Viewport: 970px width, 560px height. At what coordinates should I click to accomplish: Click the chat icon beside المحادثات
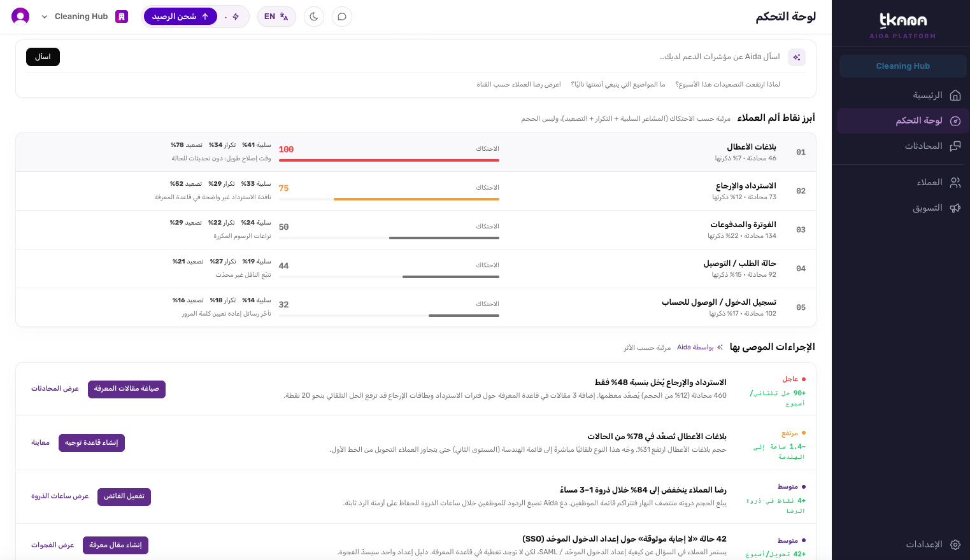click(955, 146)
